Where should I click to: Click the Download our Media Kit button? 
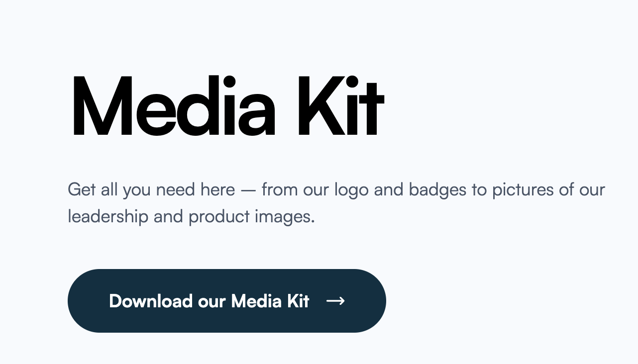[x=227, y=301]
